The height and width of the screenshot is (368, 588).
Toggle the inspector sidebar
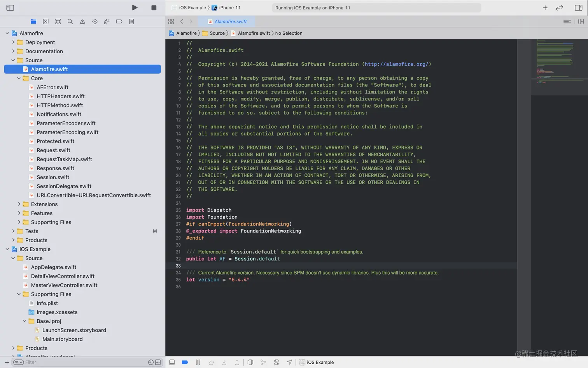click(x=578, y=7)
